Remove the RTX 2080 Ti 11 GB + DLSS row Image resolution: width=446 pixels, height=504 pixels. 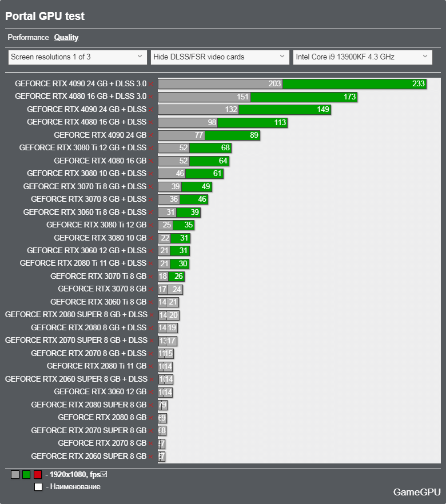(151, 264)
